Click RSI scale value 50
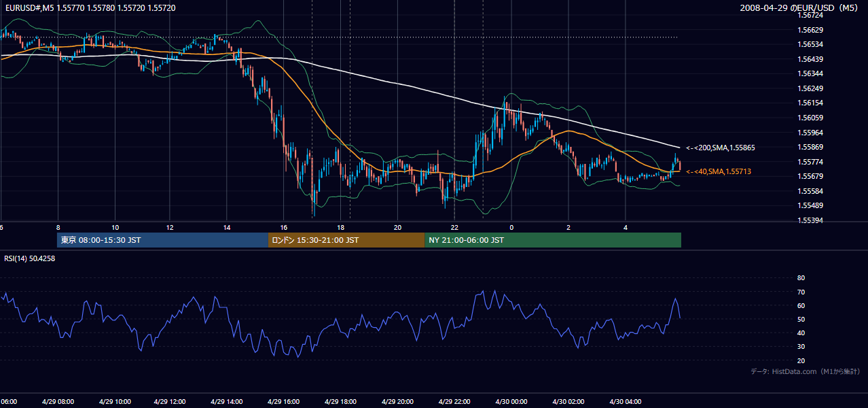Screen dimensions: 868x408 (x=801, y=319)
